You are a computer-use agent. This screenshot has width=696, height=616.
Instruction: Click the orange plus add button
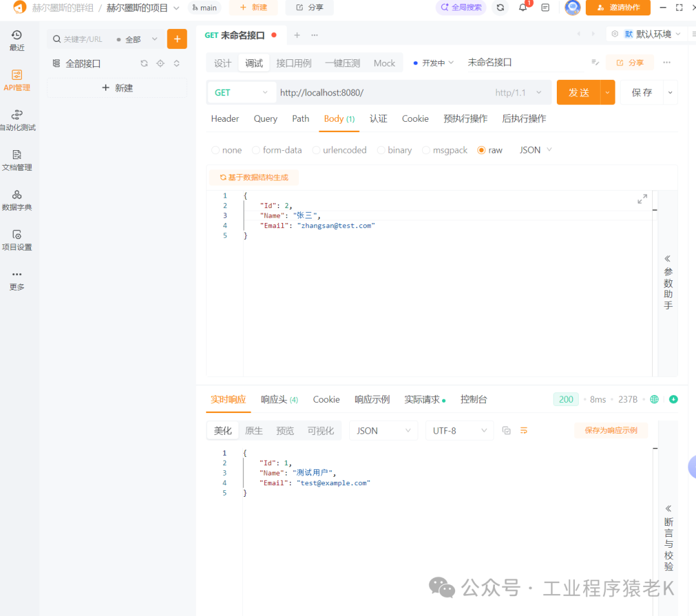click(177, 39)
